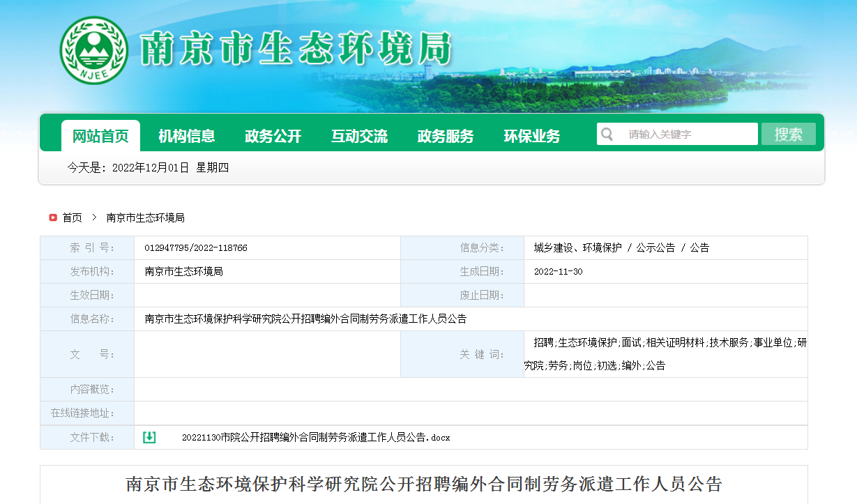Viewport: 857px width, 504px height.
Task: Click the 关 键 词 label cell
Action: (x=462, y=354)
